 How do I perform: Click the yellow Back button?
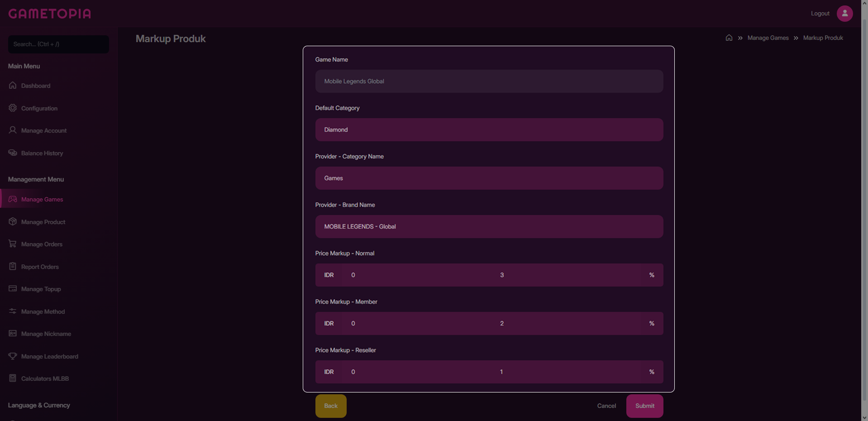point(331,406)
